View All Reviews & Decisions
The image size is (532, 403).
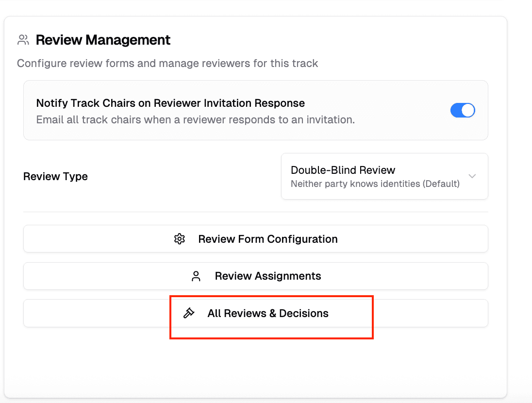tap(267, 313)
